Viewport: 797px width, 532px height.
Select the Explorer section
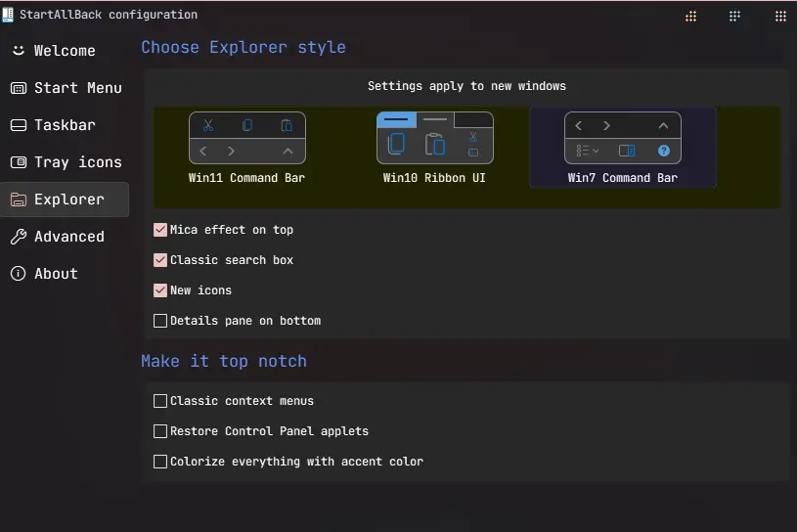tap(65, 199)
